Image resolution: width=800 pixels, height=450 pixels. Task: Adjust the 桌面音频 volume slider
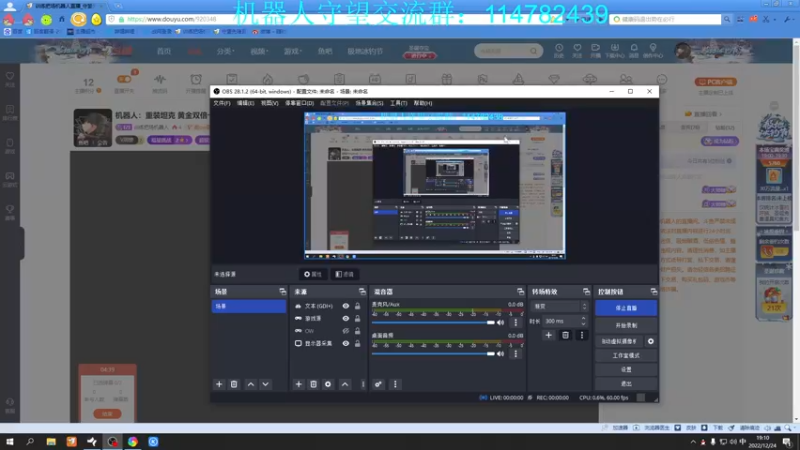[x=433, y=354]
